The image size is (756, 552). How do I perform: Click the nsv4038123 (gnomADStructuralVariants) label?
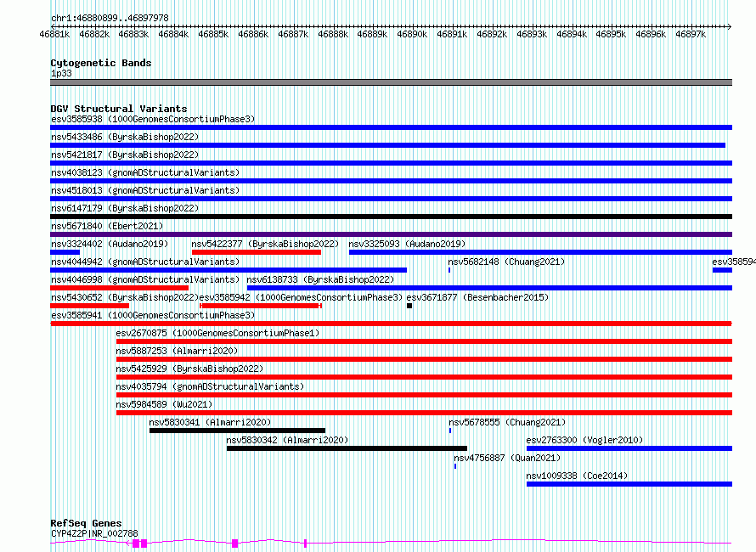[x=145, y=172]
